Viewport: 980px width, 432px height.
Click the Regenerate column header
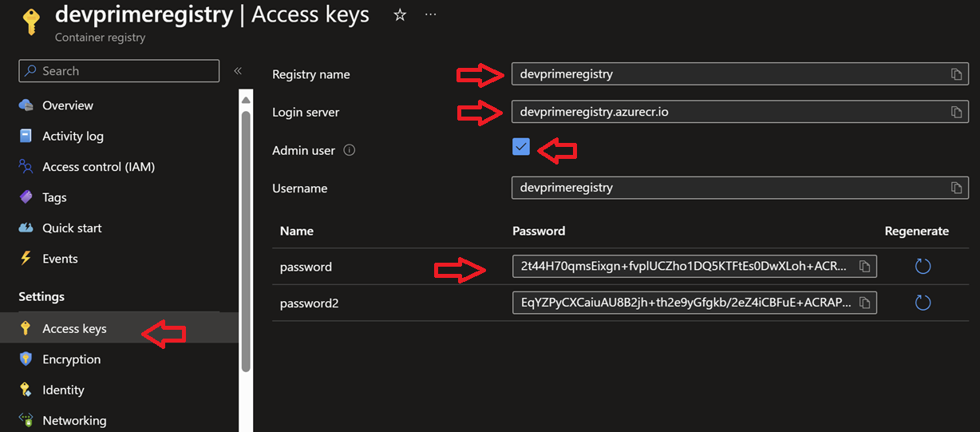click(x=917, y=231)
